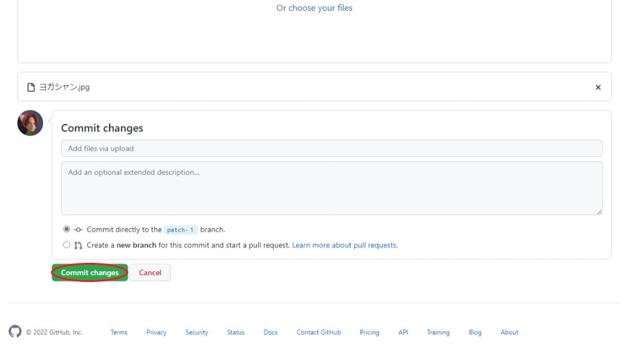Screen dimensions: 629x364
Task: Click the file icon beside ヨガシャン.jpg
Action: (x=31, y=87)
